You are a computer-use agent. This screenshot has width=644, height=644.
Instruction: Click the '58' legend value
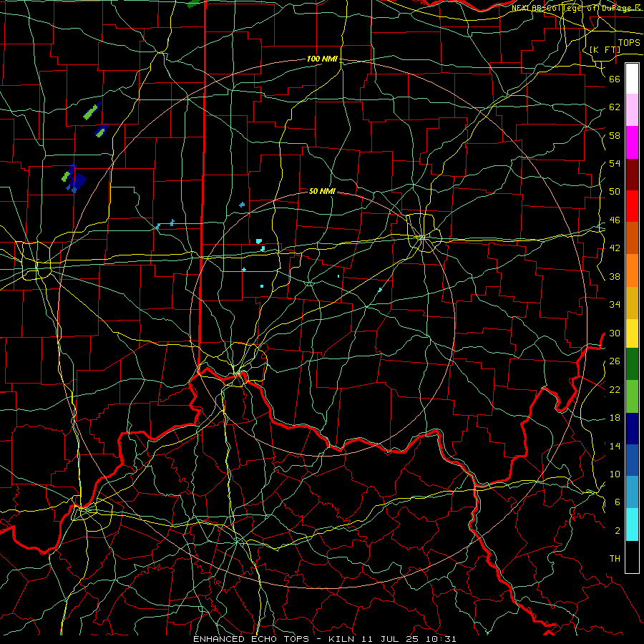(615, 135)
